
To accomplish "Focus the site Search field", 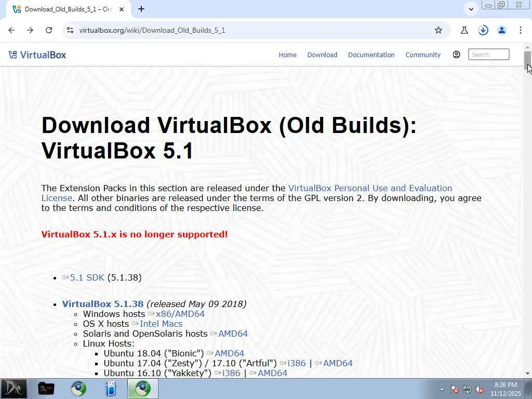I will point(488,54).
